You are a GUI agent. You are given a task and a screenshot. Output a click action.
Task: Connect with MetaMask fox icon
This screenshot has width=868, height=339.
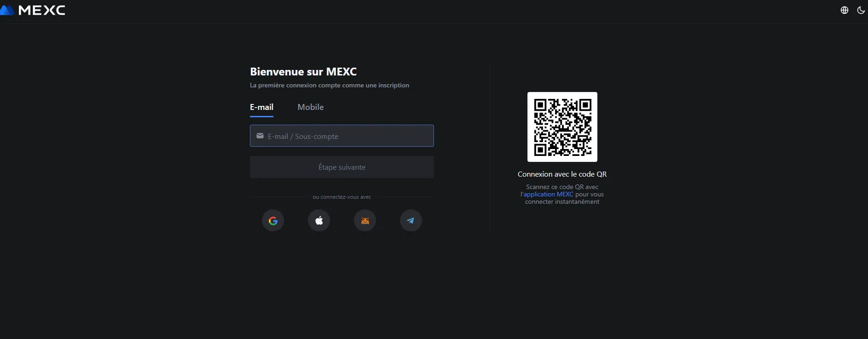point(365,220)
